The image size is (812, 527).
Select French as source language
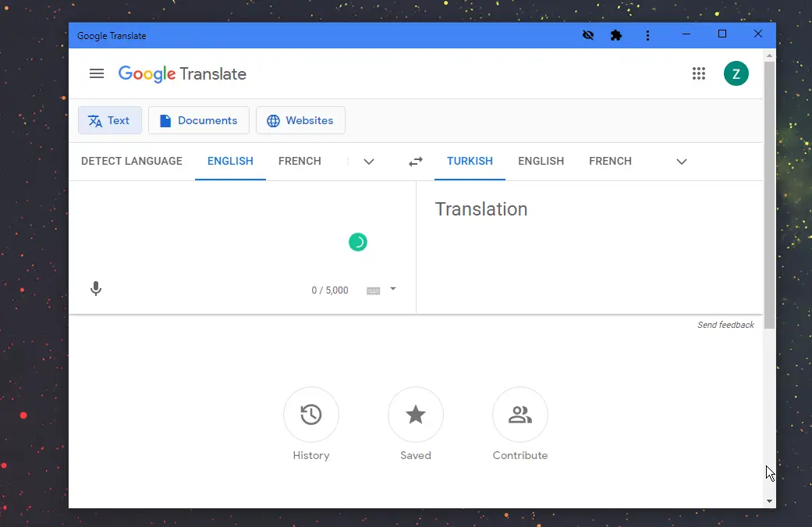tap(300, 161)
